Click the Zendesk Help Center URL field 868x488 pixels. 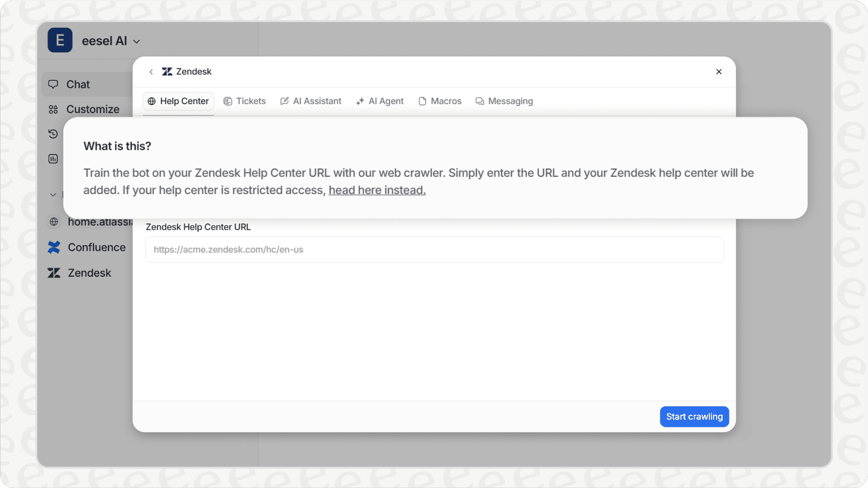(x=434, y=249)
